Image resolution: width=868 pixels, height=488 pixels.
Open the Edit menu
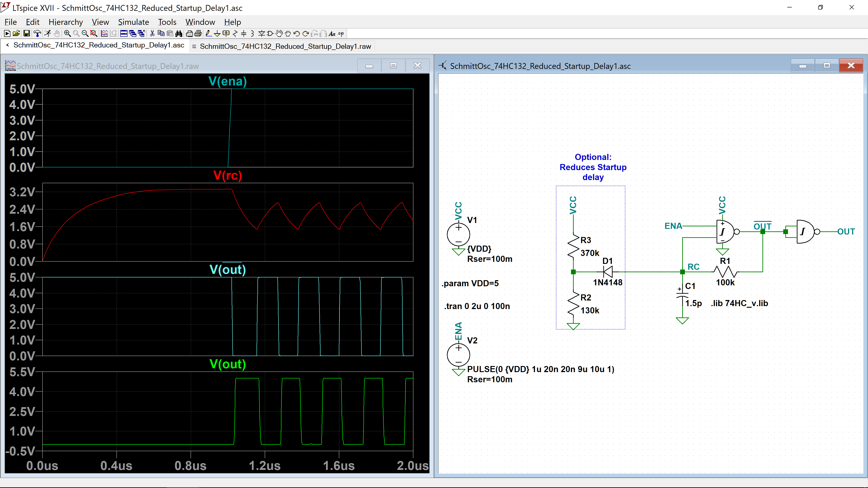(32, 22)
